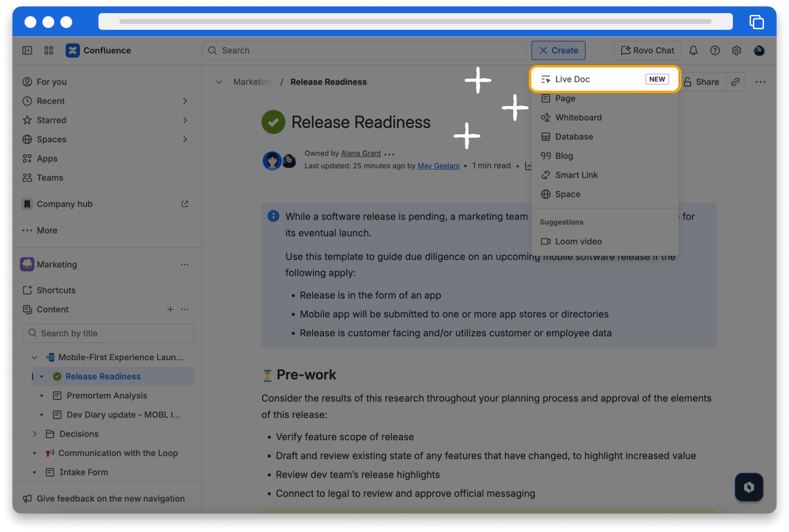The image size is (789, 532).
Task: Open the settings gear icon
Action: pos(736,51)
